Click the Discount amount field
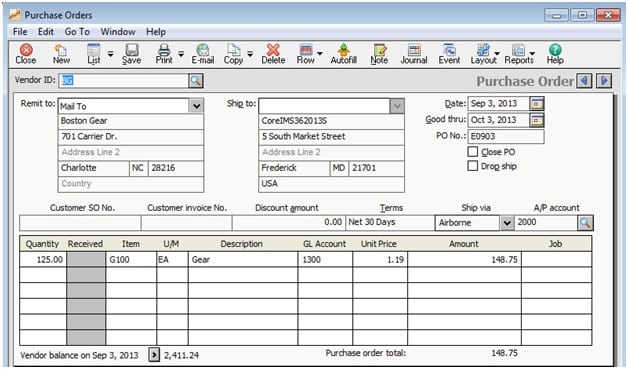Viewport: 628px width, 369px height. 288,222
